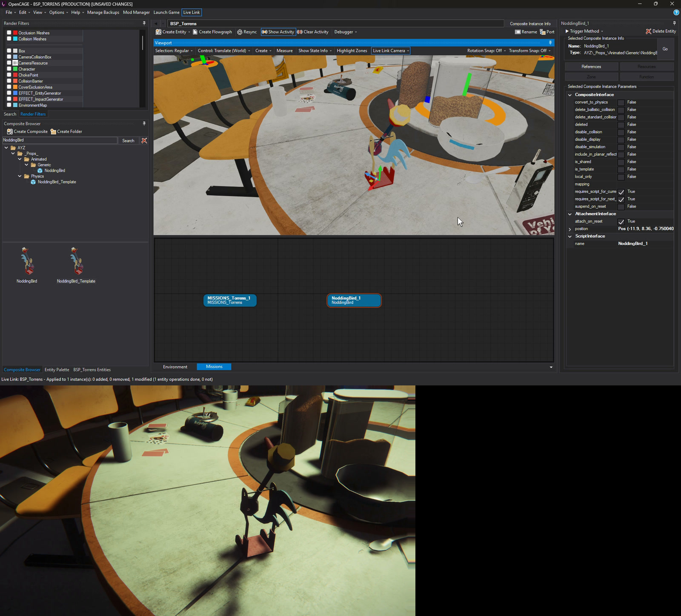The height and width of the screenshot is (616, 681).
Task: Collapse the CompositeInterface section
Action: coord(570,95)
